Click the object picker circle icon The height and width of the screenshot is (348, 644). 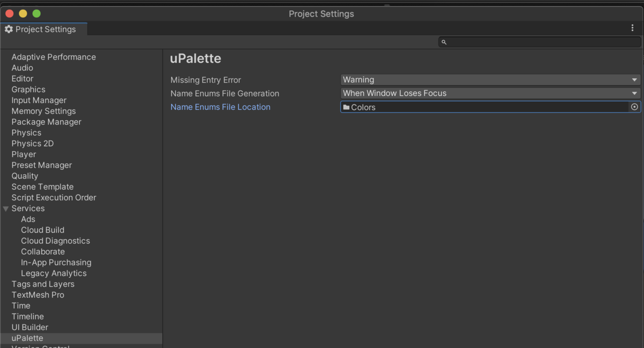634,107
